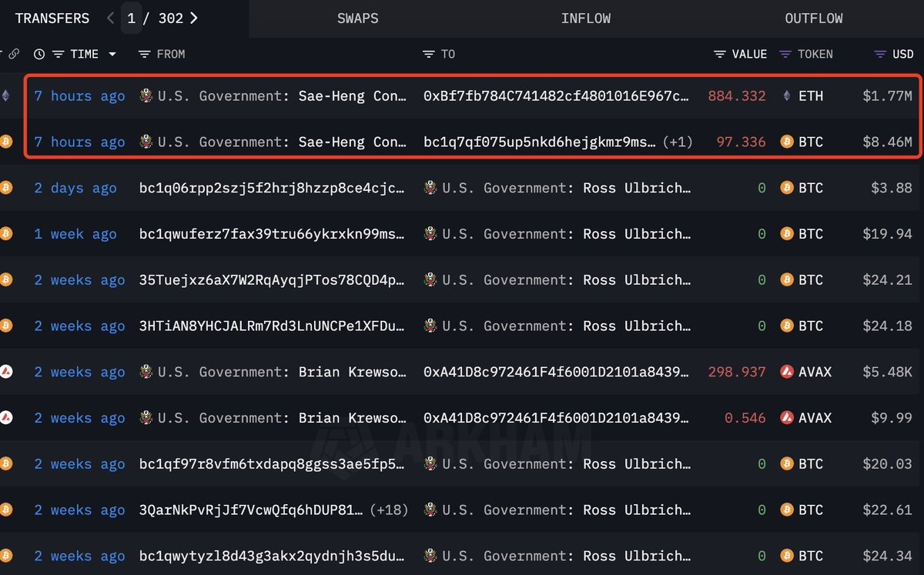Click the ETH token icon in first row
The image size is (924, 575).
pyautogui.click(x=787, y=96)
